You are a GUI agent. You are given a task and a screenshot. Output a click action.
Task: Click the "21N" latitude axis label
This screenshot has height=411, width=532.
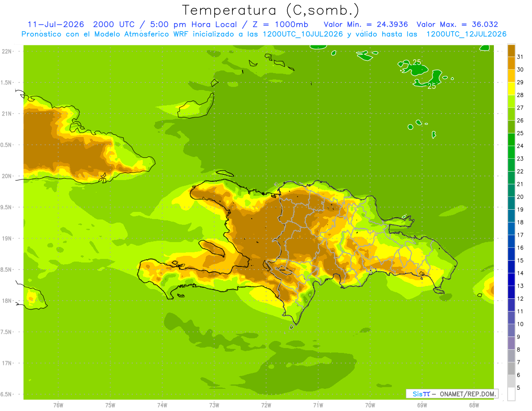[6, 114]
